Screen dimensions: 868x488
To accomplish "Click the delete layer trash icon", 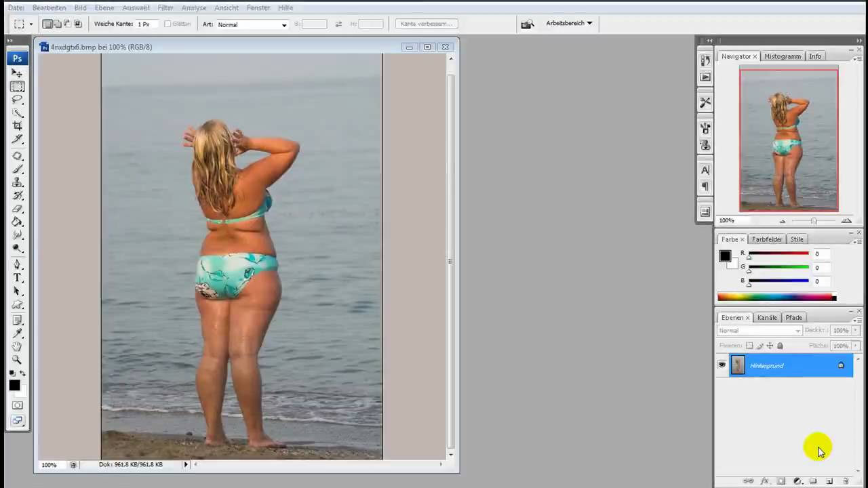I will tap(845, 481).
